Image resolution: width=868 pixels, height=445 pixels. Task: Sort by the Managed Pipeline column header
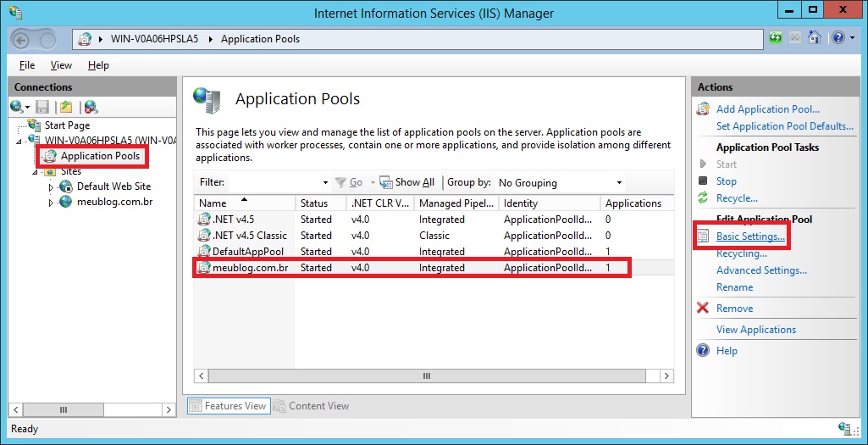tap(456, 203)
